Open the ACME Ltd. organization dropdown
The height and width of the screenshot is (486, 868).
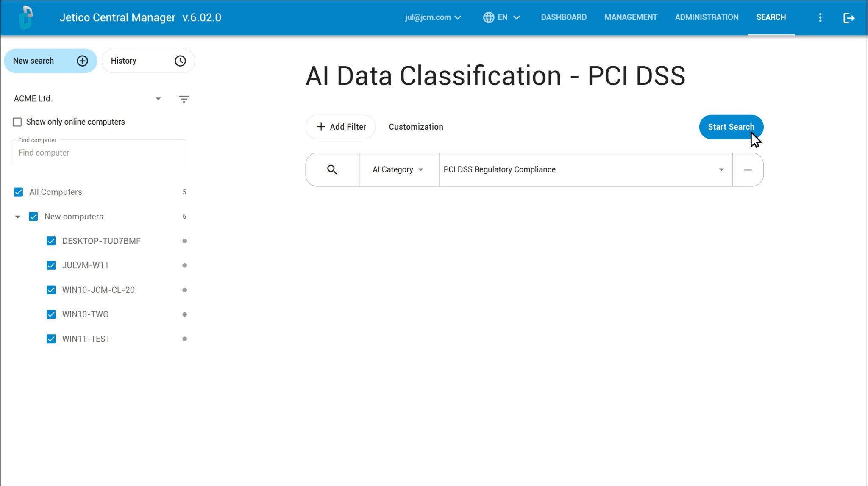tap(87, 99)
